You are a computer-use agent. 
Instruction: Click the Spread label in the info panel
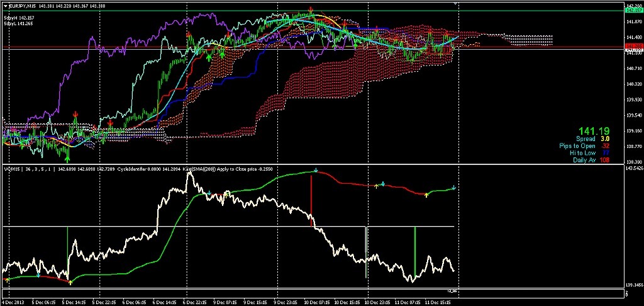586,139
